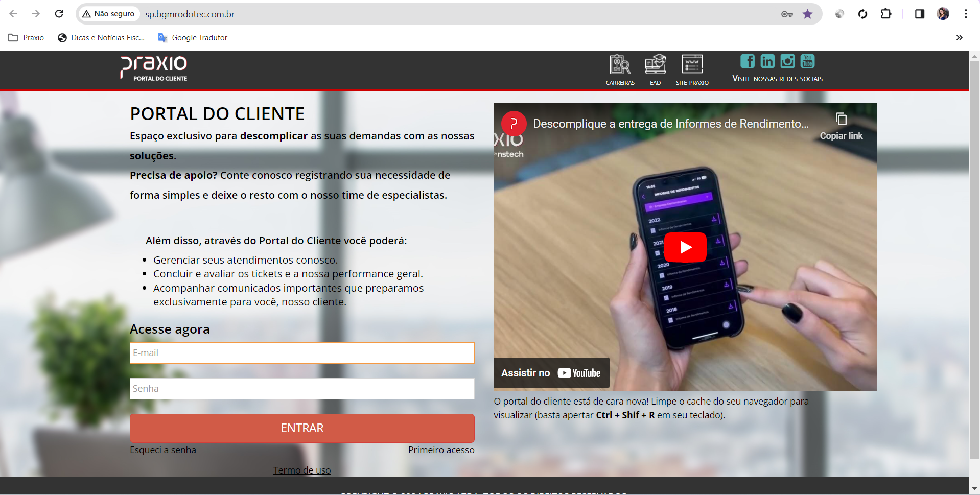Viewport: 980px width, 495px height.
Task: Click page scrollbar up arrow
Action: pos(974,56)
